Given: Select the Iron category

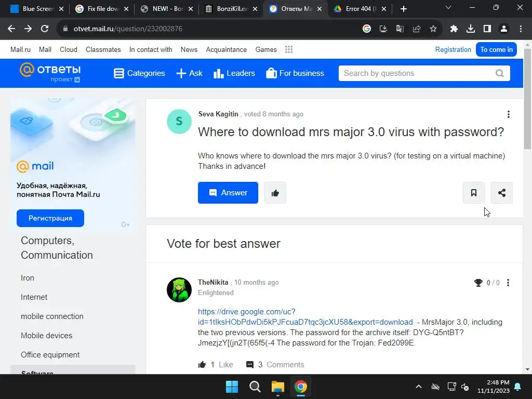Looking at the screenshot, I should pyautogui.click(x=28, y=278).
